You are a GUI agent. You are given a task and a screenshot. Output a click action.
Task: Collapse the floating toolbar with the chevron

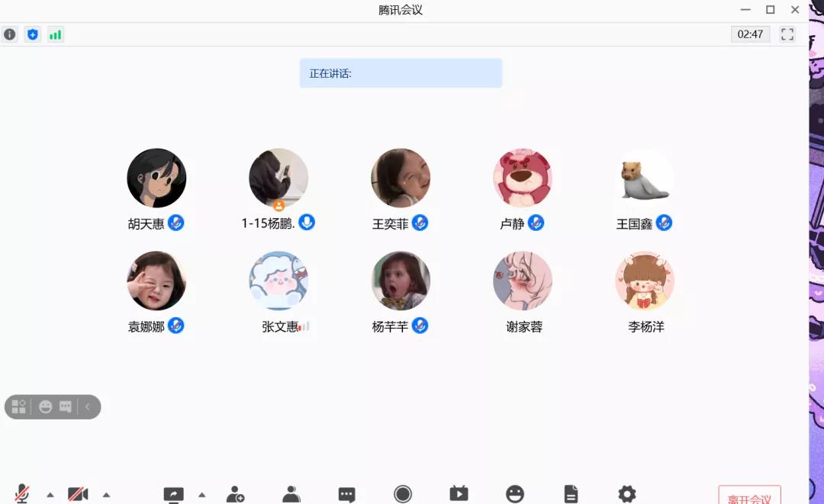(x=88, y=407)
